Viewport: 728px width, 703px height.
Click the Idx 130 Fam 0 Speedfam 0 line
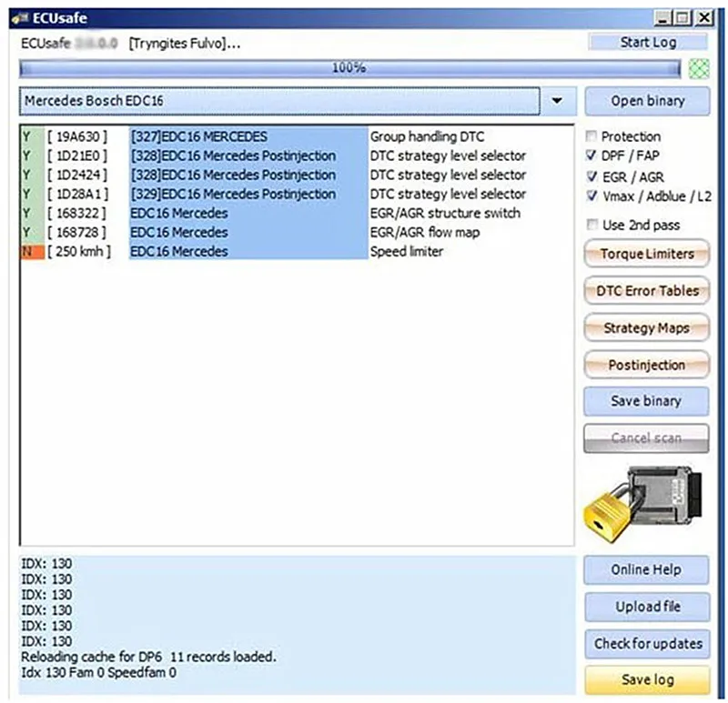pyautogui.click(x=99, y=672)
